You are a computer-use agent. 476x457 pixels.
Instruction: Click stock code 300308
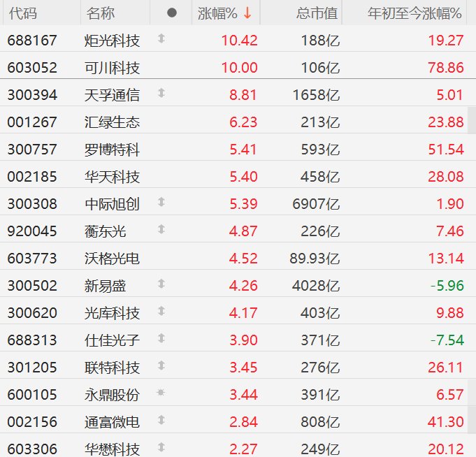pyautogui.click(x=32, y=204)
